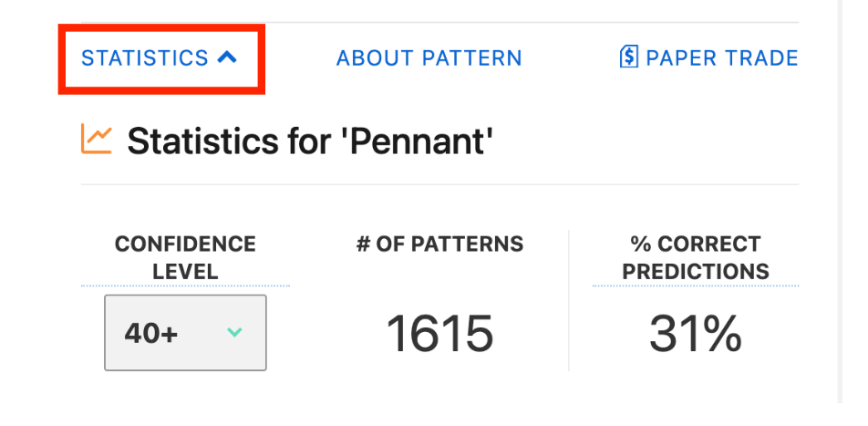Click the % CORRECT PREDICTIONS label
The width and height of the screenshot is (868, 426).
696,257
